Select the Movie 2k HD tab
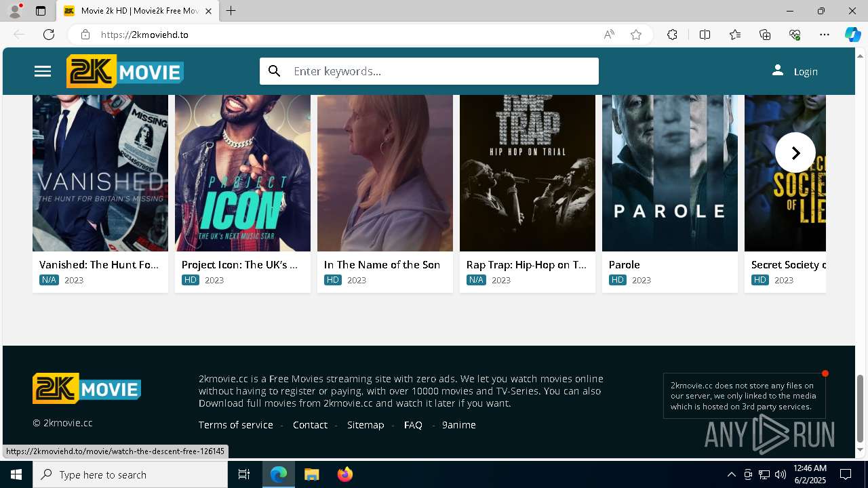This screenshot has width=868, height=488. tap(138, 11)
